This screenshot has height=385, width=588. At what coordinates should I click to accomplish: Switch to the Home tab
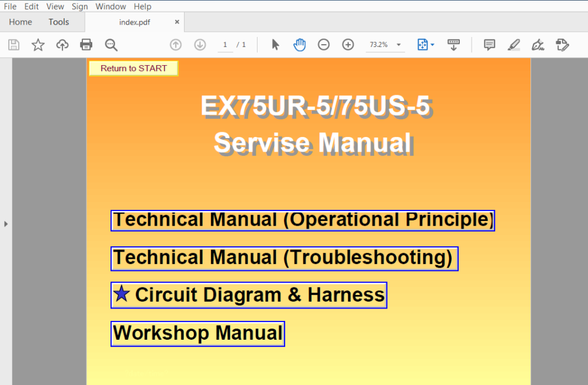click(20, 22)
